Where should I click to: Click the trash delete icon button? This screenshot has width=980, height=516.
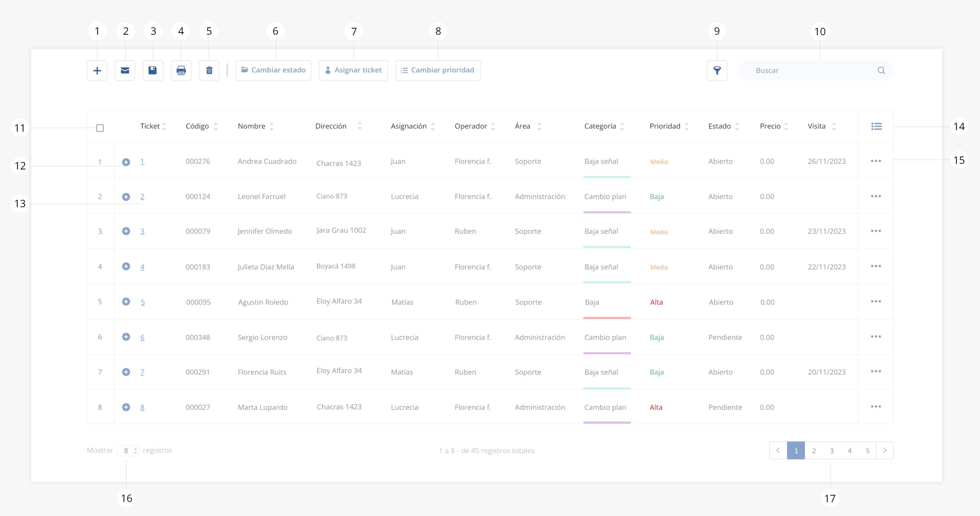(x=209, y=70)
